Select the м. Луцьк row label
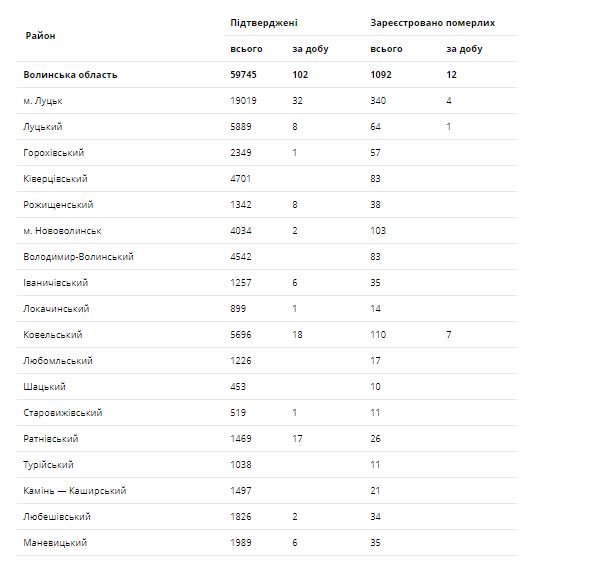Image resolution: width=601 pixels, height=565 pixels. (x=44, y=101)
